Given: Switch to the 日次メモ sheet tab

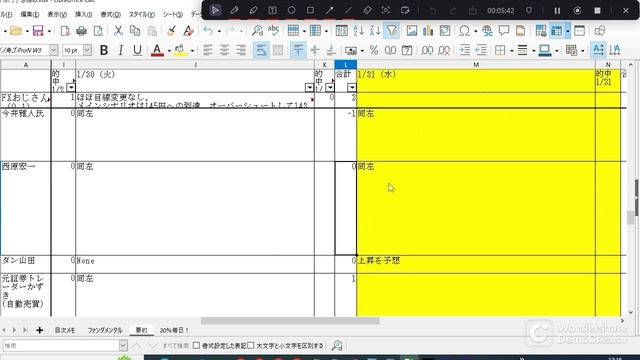Looking at the screenshot, I should coord(64,330).
